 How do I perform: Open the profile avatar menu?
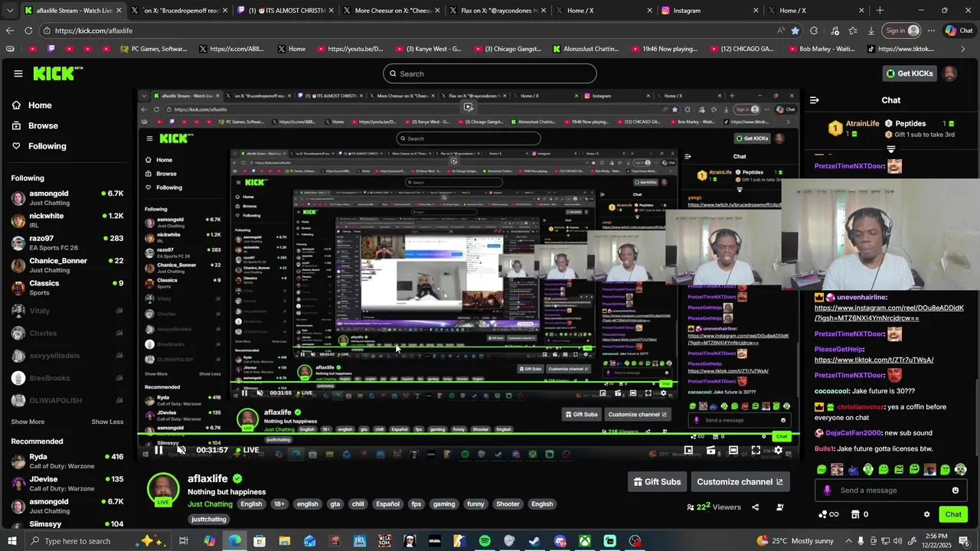coord(949,73)
